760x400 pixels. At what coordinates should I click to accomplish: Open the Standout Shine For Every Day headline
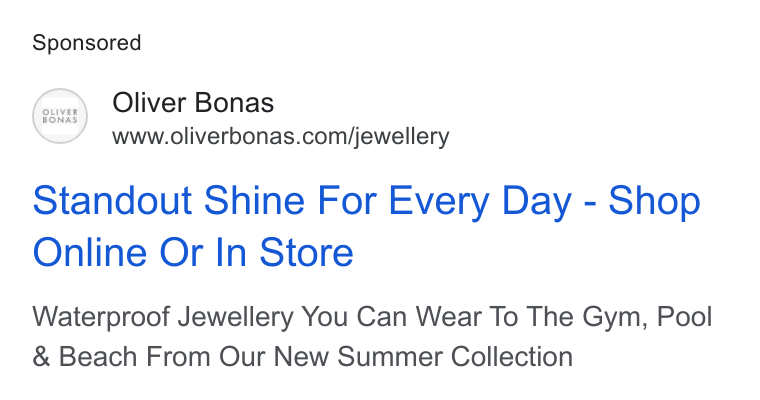tap(366, 200)
